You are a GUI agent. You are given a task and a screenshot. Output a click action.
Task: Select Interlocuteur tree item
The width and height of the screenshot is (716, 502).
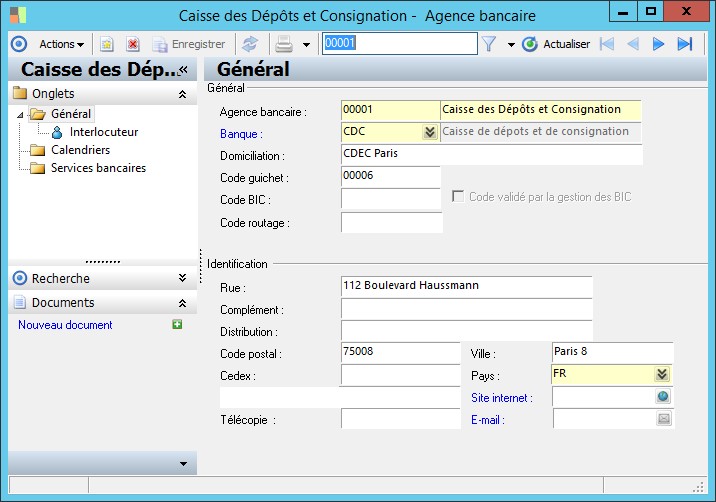point(104,132)
